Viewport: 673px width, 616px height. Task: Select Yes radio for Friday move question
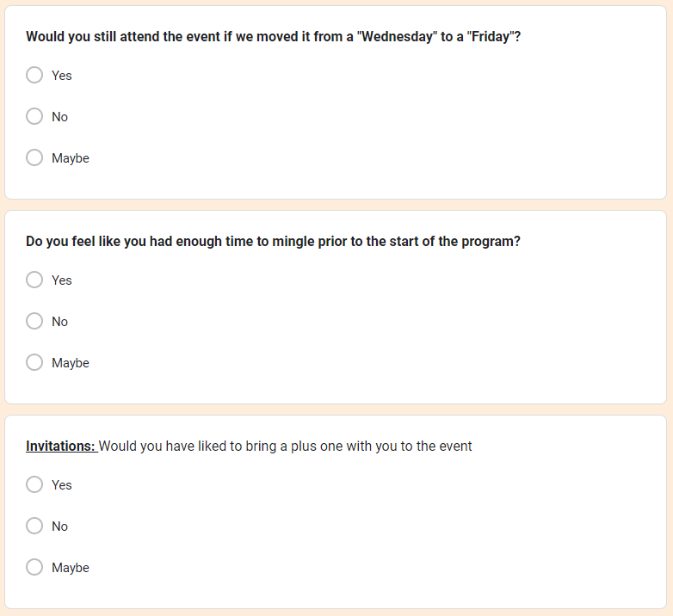tap(34, 75)
